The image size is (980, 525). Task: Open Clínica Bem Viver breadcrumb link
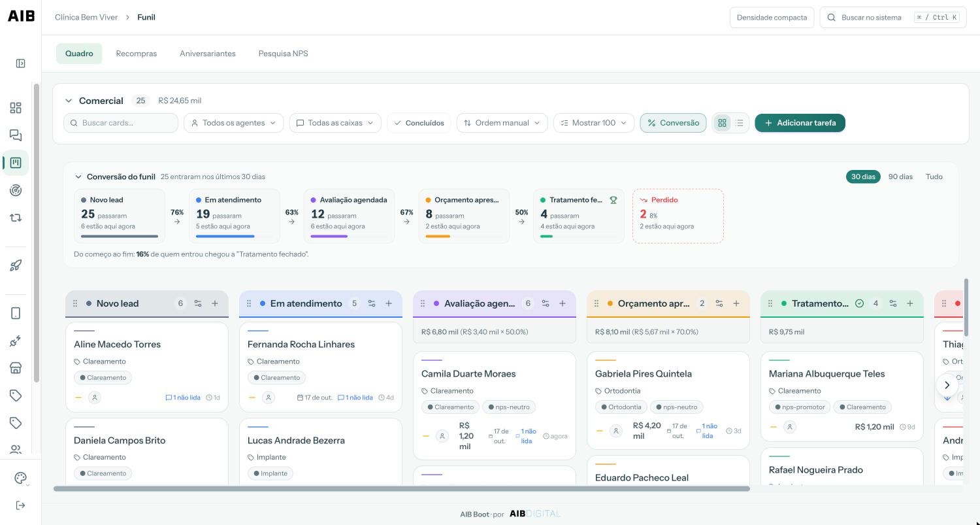pos(86,18)
